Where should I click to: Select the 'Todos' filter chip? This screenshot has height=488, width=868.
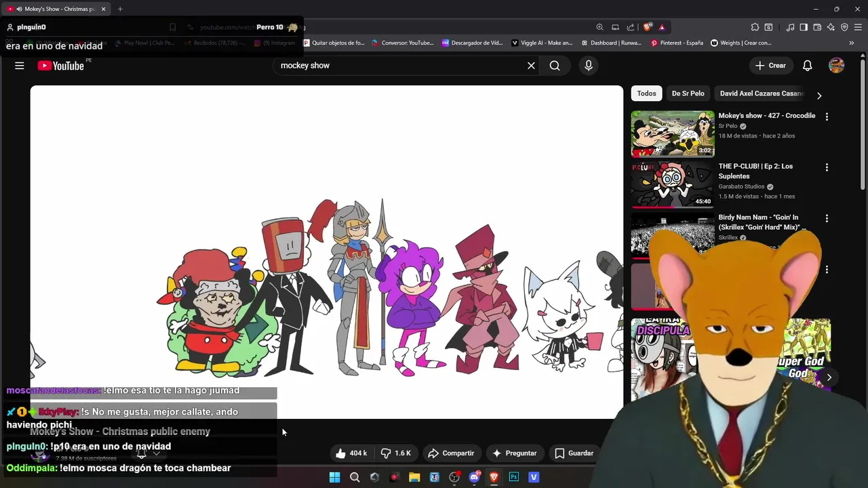tap(646, 94)
